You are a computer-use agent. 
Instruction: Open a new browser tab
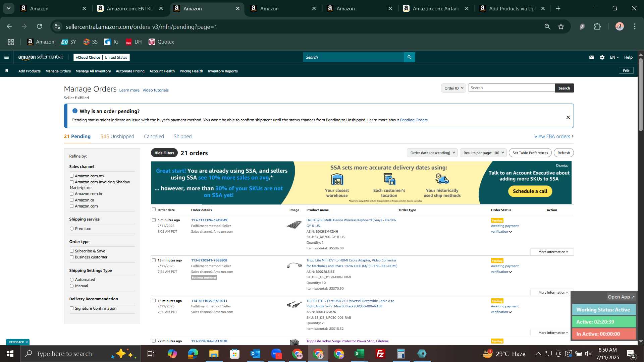(558, 8)
